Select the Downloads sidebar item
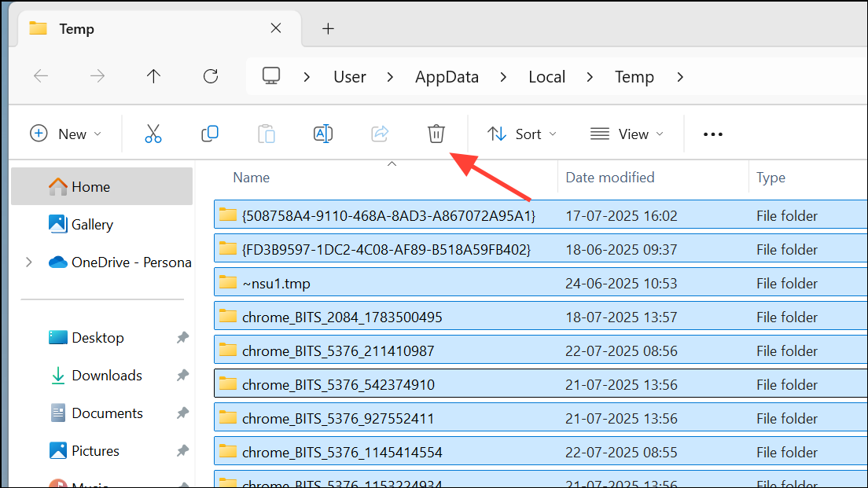This screenshot has width=868, height=488. coord(106,375)
